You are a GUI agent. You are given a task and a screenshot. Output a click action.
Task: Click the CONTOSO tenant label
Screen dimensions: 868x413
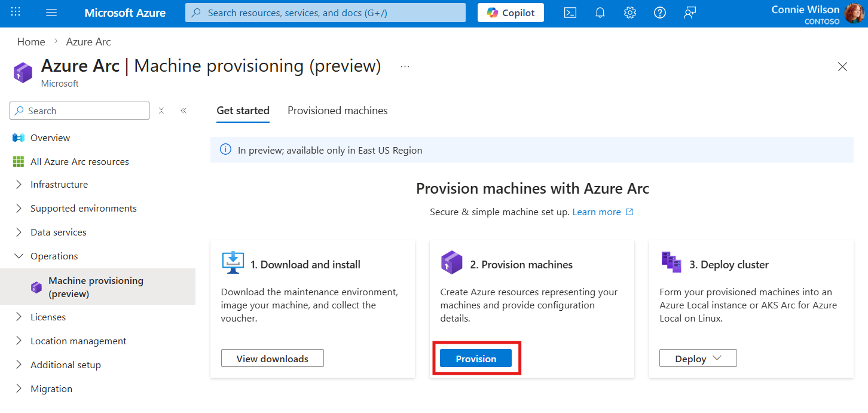pyautogui.click(x=822, y=22)
